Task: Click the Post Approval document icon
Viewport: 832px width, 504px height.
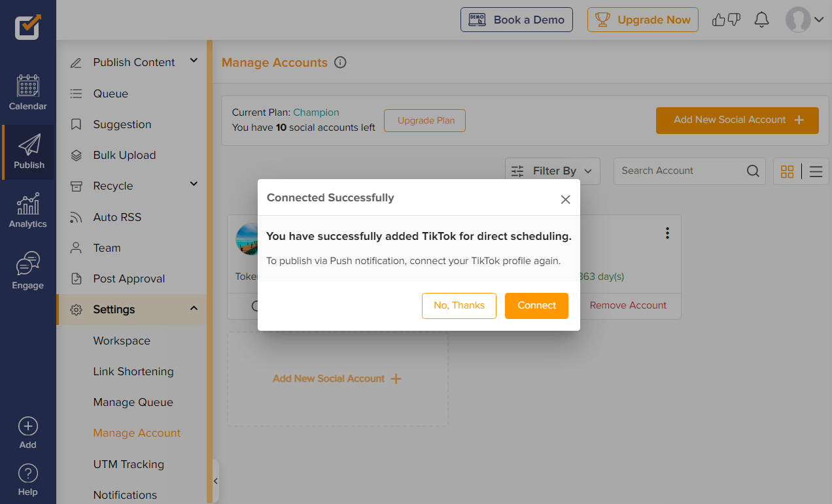Action: [76, 278]
